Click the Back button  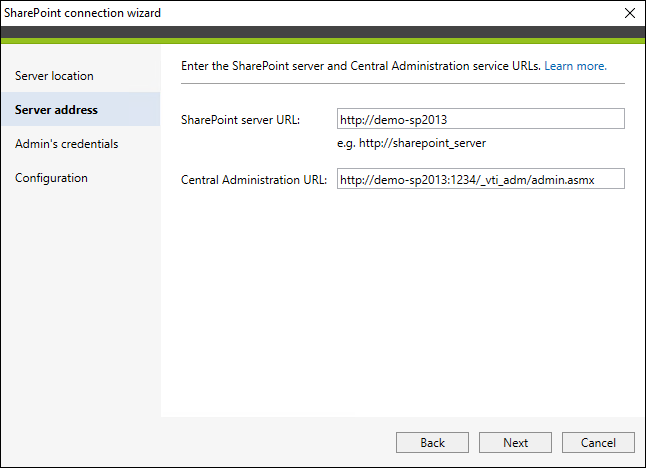point(432,442)
